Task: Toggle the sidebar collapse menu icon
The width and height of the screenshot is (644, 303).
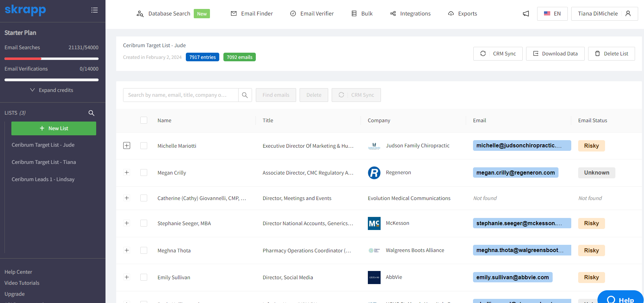Action: coord(94,10)
